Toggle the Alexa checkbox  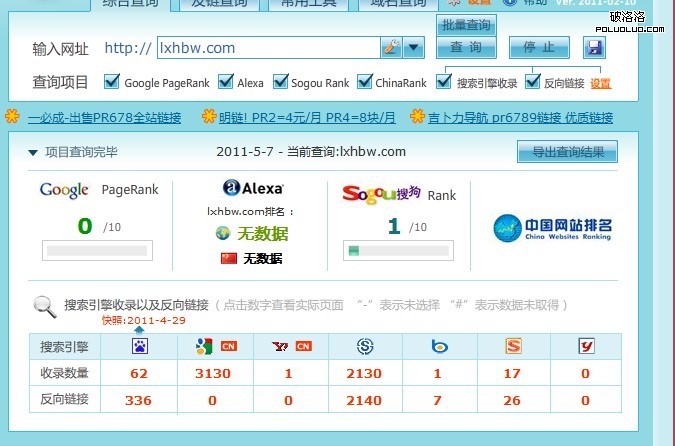(x=226, y=82)
